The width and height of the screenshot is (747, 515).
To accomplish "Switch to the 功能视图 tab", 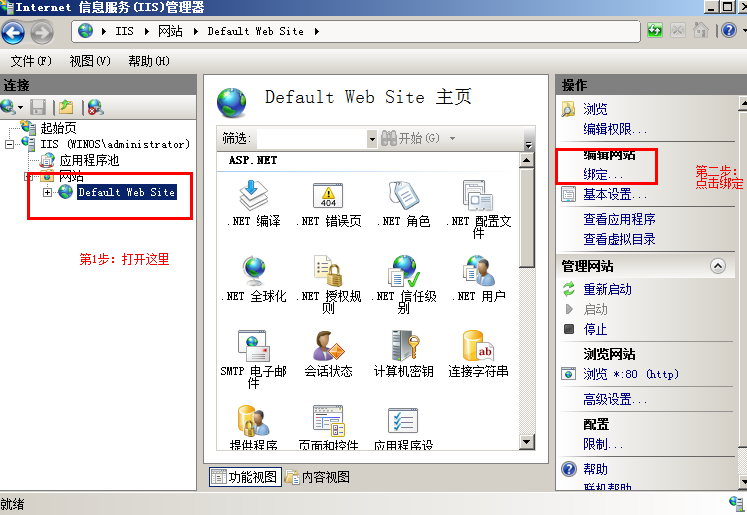I will [x=245, y=477].
